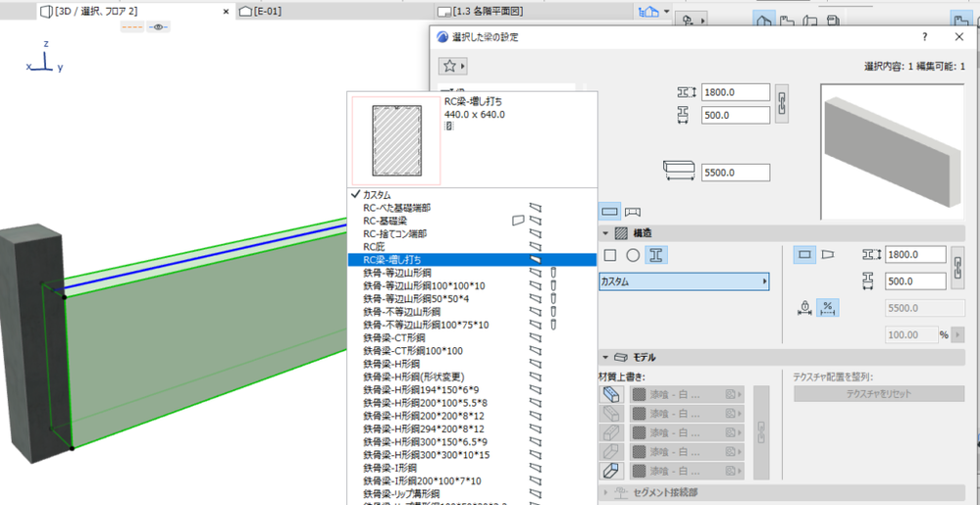Choose the rectangular structure icon
980x505 pixels.
pyautogui.click(x=610, y=255)
